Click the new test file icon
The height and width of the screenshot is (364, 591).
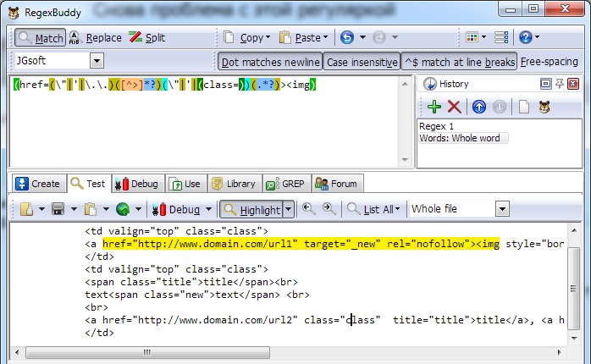(x=26, y=209)
